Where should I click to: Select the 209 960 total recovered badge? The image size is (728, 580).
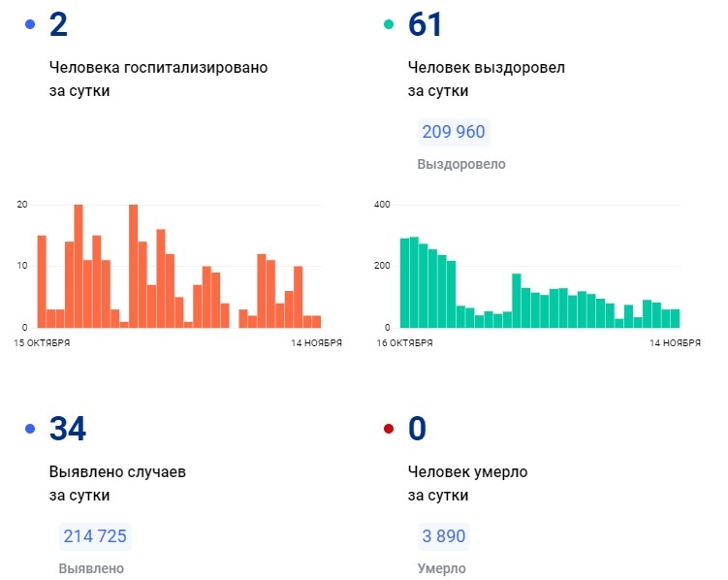(452, 133)
